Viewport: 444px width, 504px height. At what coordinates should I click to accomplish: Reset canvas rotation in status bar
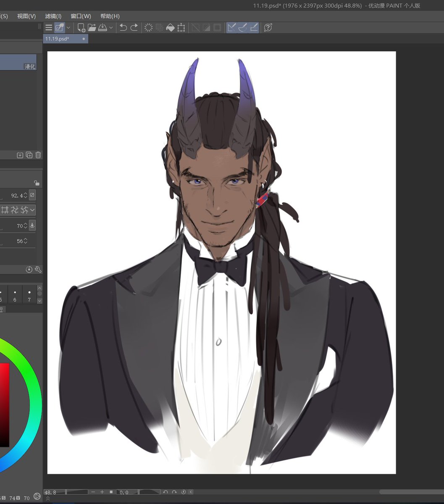(x=184, y=492)
